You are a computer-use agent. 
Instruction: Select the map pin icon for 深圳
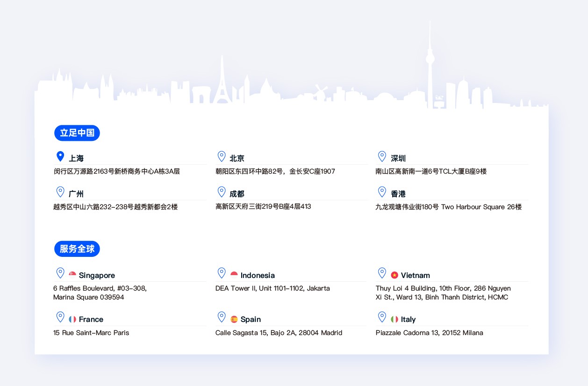point(382,157)
